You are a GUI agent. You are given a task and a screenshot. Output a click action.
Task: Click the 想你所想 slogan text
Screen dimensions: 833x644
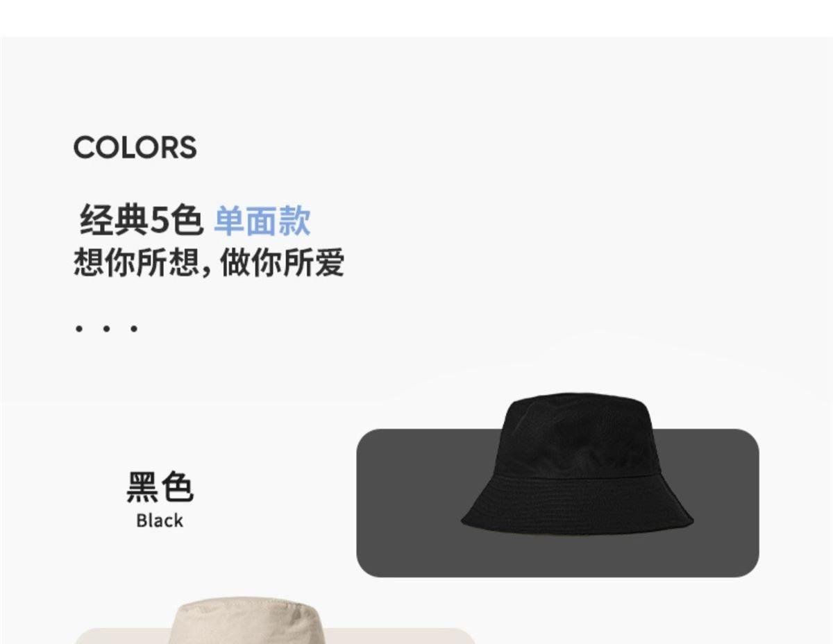[x=136, y=263]
